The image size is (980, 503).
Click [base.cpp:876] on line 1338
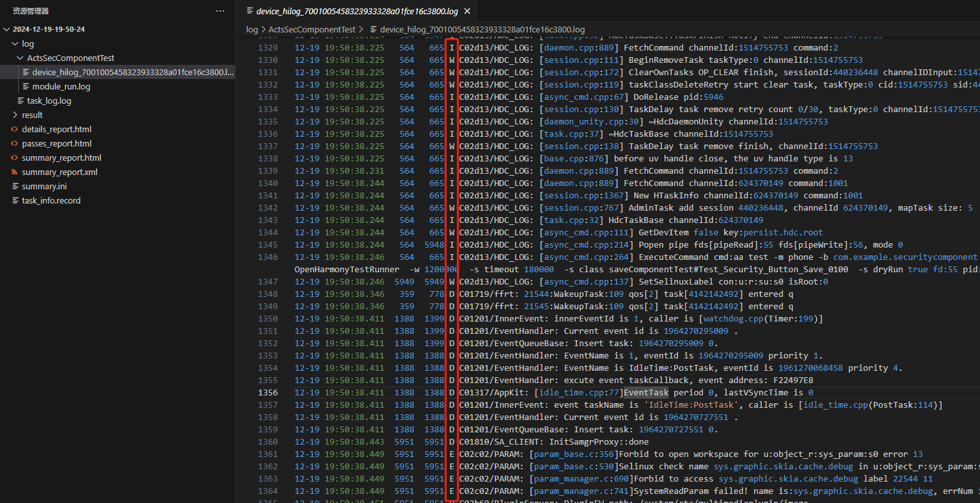[574, 159]
